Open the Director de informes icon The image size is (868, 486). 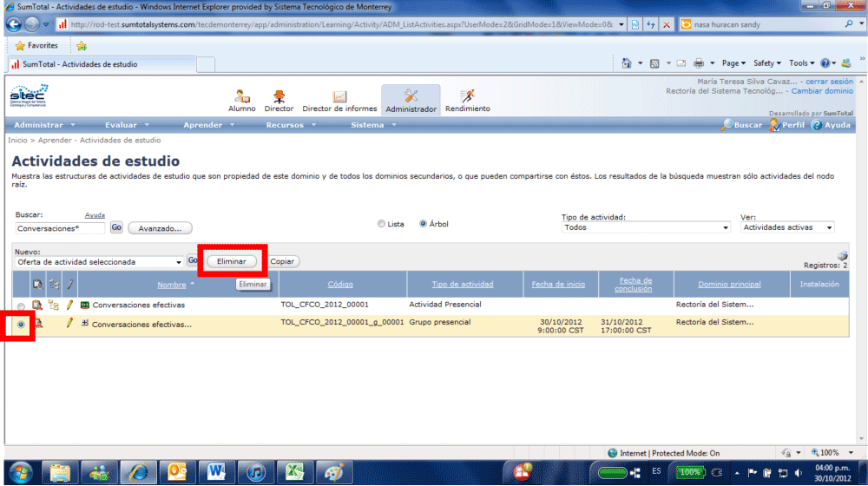tap(339, 101)
